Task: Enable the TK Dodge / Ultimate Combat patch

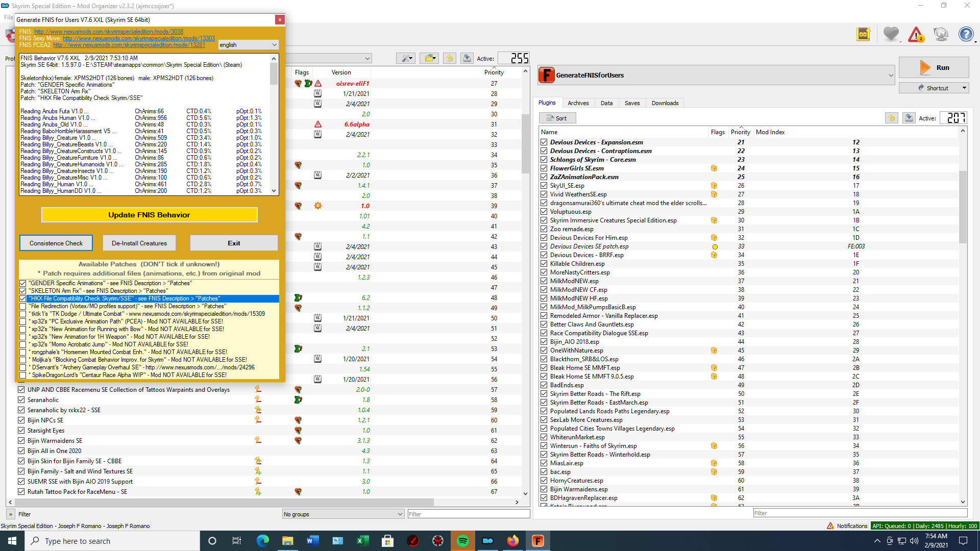Action: [23, 314]
